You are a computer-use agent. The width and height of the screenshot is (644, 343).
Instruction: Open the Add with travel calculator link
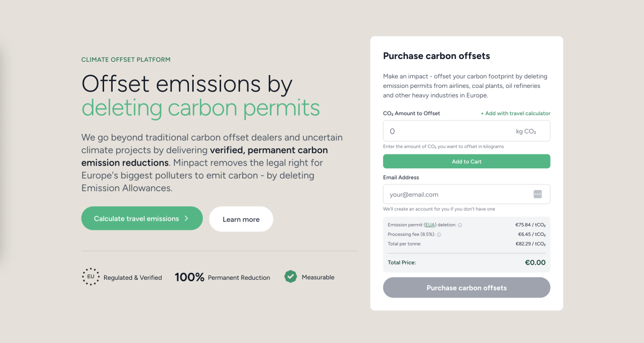coord(515,114)
